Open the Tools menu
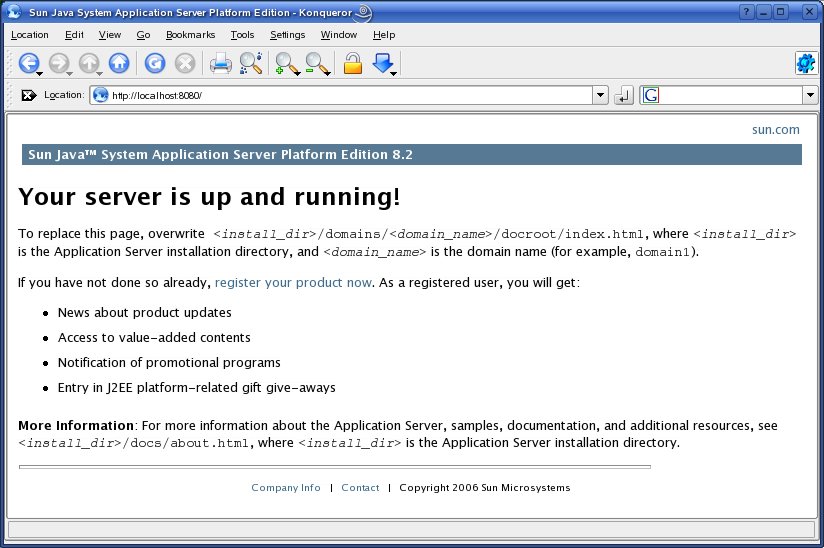The height and width of the screenshot is (548, 824). click(x=242, y=35)
